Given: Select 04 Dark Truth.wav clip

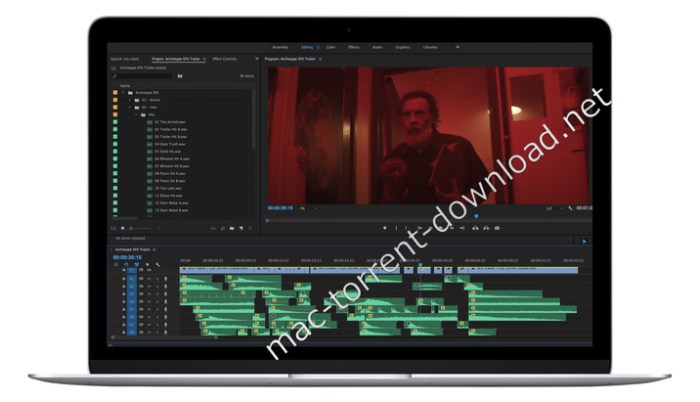Looking at the screenshot, I should (170, 144).
